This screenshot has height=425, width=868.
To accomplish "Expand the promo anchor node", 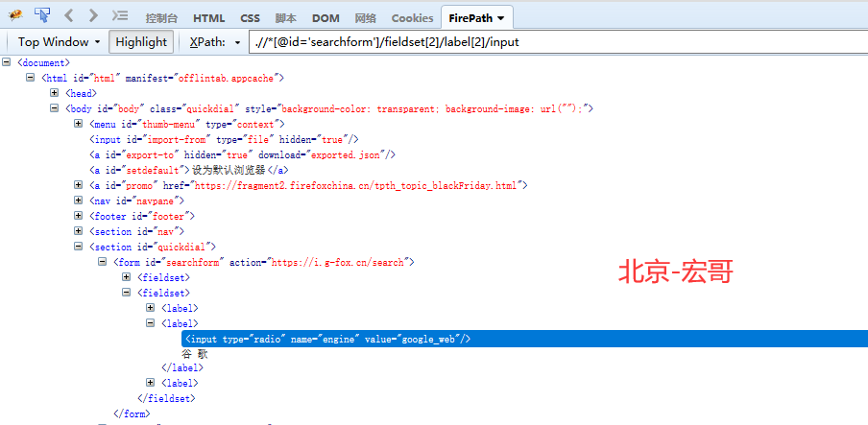I will pos(78,185).
